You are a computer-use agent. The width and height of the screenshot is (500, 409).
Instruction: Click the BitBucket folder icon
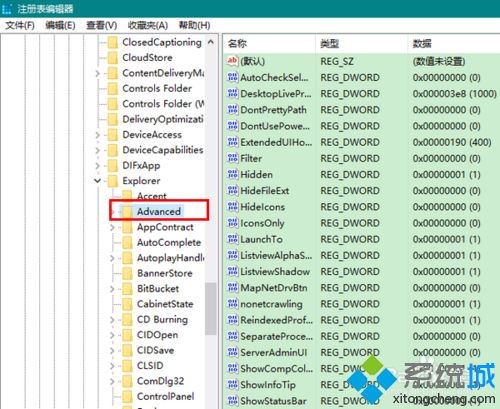tap(127, 289)
